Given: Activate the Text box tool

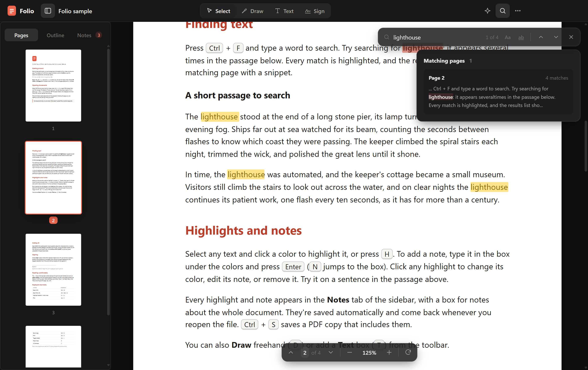Looking at the screenshot, I should [284, 11].
